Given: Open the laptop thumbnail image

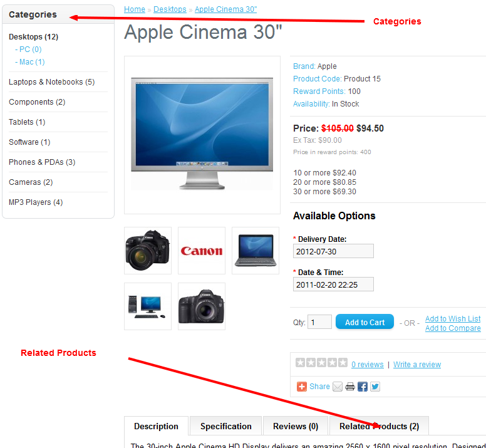Looking at the screenshot, I should tap(256, 251).
